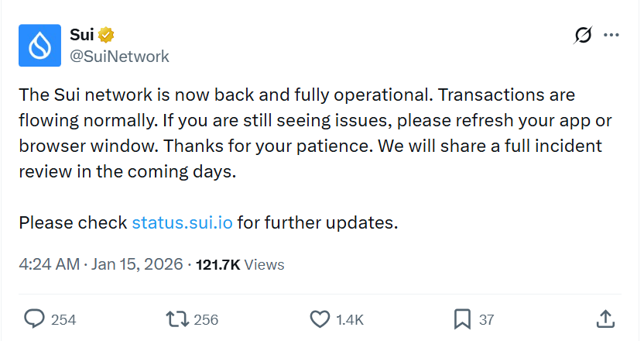Open the status.sui.io link
This screenshot has width=644, height=341.
coord(182,223)
